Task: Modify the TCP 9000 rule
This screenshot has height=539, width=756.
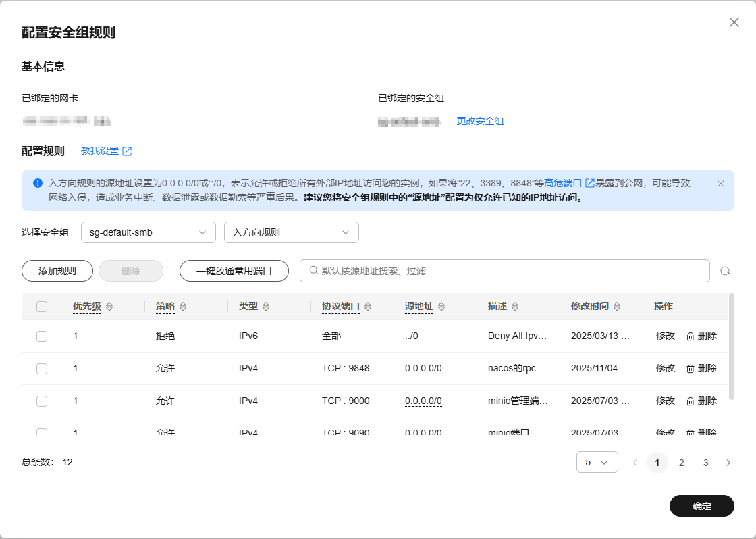Action: [x=666, y=401]
